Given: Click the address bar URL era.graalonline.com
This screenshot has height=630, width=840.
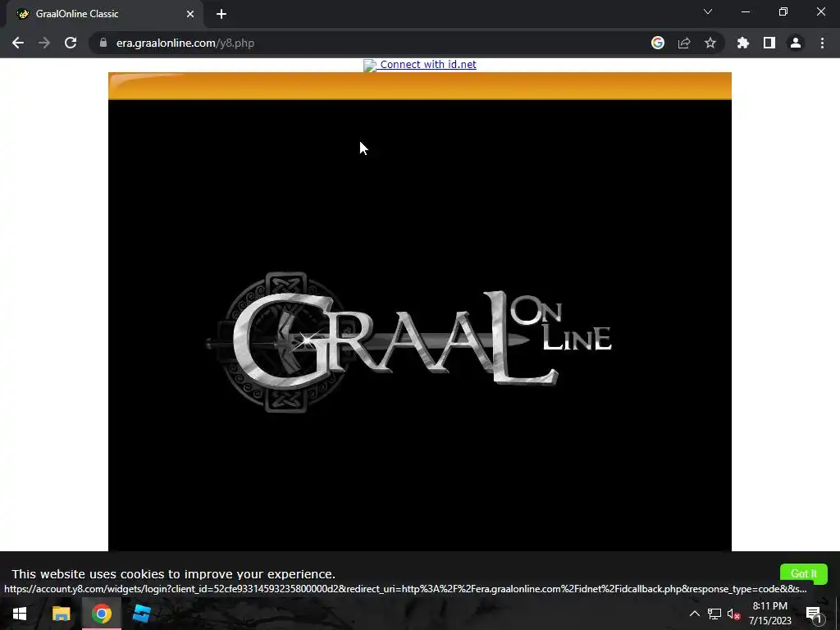Looking at the screenshot, I should pos(185,43).
